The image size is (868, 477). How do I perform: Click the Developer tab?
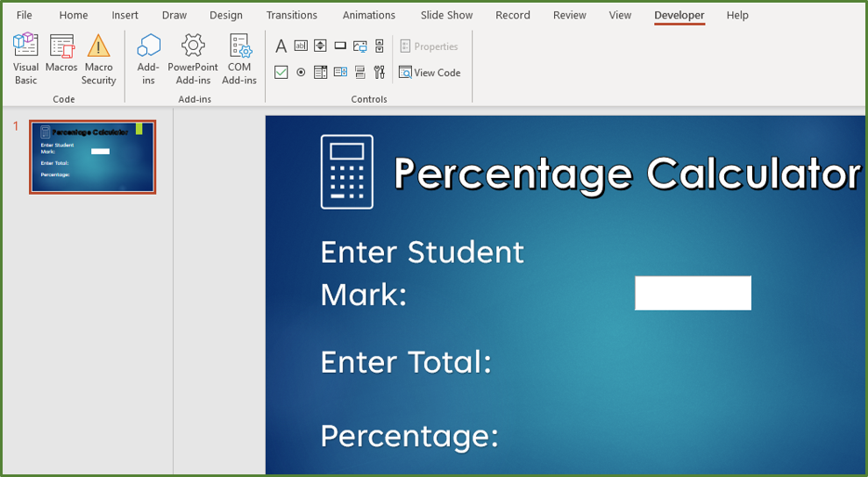tap(679, 15)
